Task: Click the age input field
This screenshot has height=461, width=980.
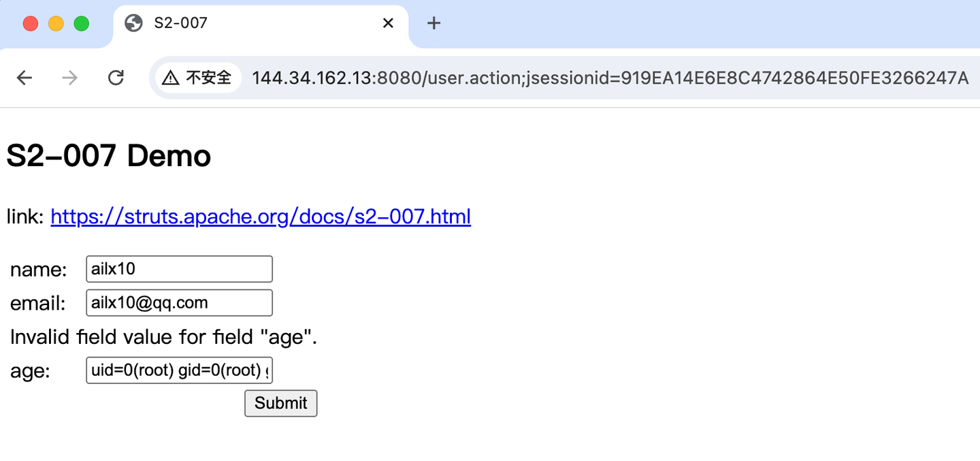Action: tap(179, 370)
